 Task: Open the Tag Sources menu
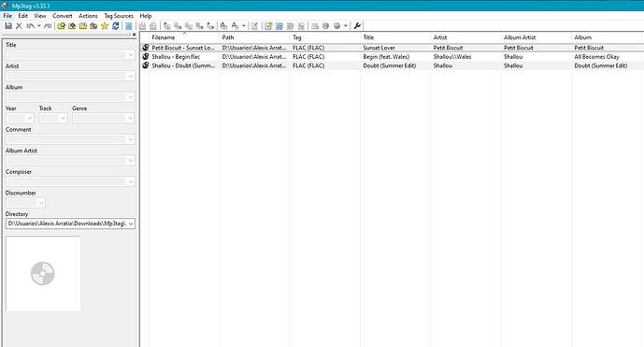(x=119, y=16)
